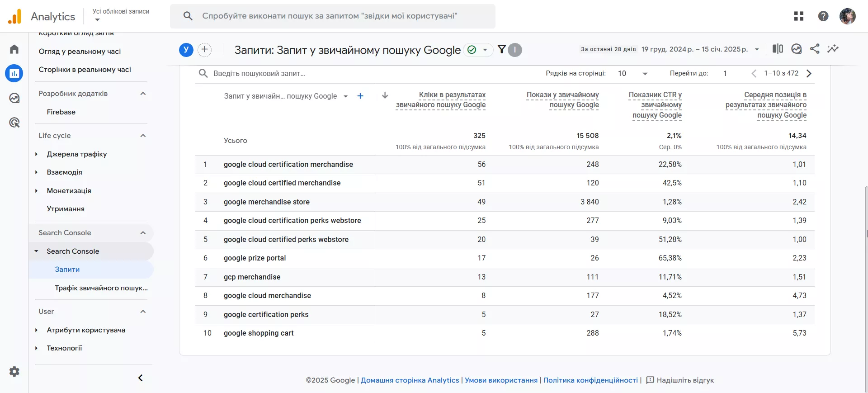This screenshot has height=393, width=868.
Task: Open the edit comparisons columns icon
Action: point(778,49)
